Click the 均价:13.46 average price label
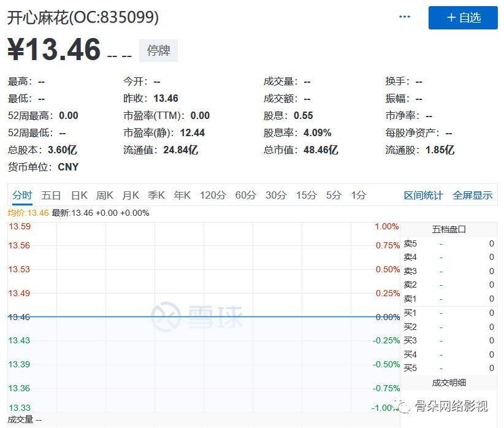This screenshot has height=428, width=504. click(28, 213)
